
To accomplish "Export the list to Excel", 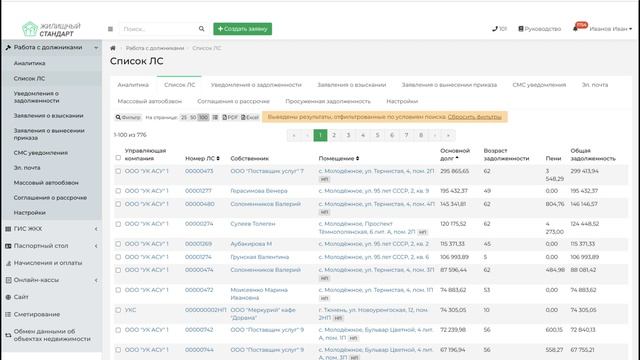I will tap(250, 117).
